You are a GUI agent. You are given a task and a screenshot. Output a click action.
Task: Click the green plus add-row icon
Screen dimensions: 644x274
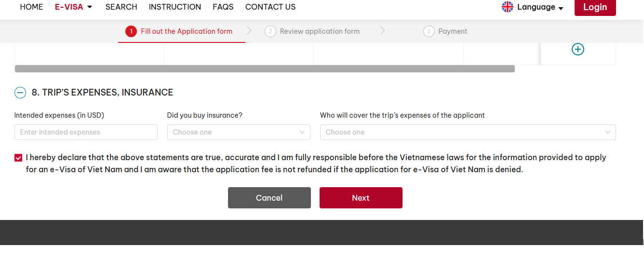click(x=577, y=49)
